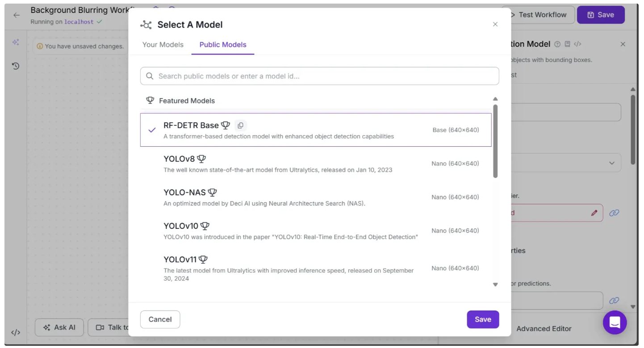The image size is (644, 348).
Task: Click the model graph icon beside Select A Model
Action: [x=146, y=25]
